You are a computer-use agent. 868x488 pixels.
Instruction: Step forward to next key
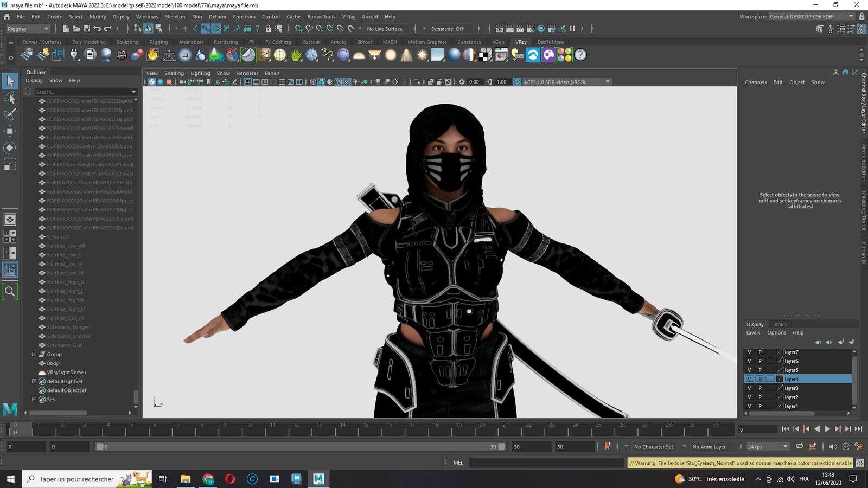[x=838, y=429]
